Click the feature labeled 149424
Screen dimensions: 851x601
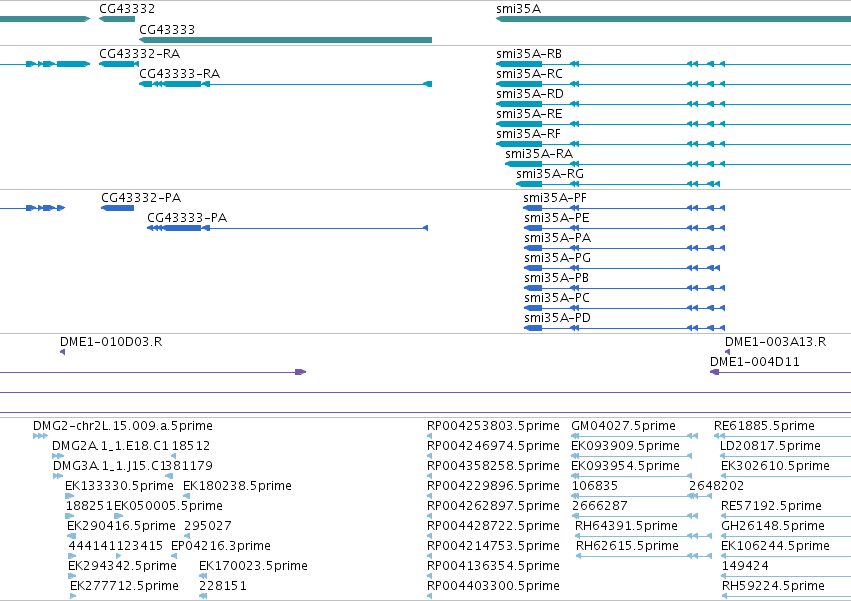point(745,566)
